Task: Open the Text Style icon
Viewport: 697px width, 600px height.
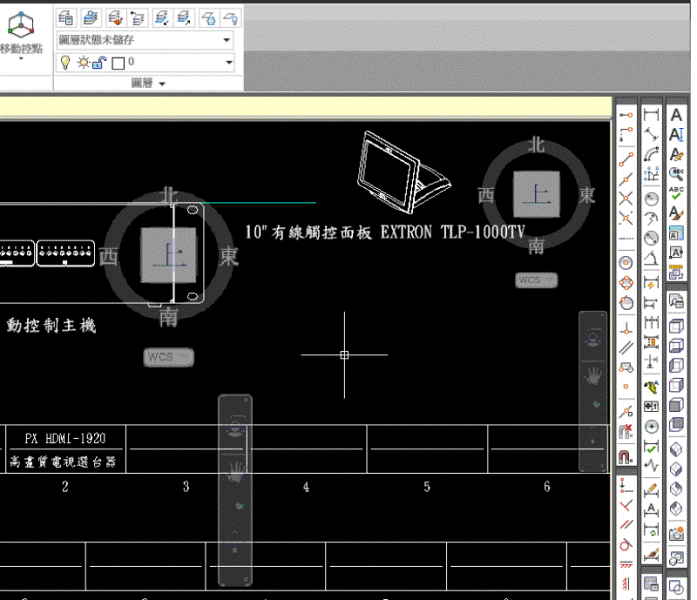Action: (677, 213)
